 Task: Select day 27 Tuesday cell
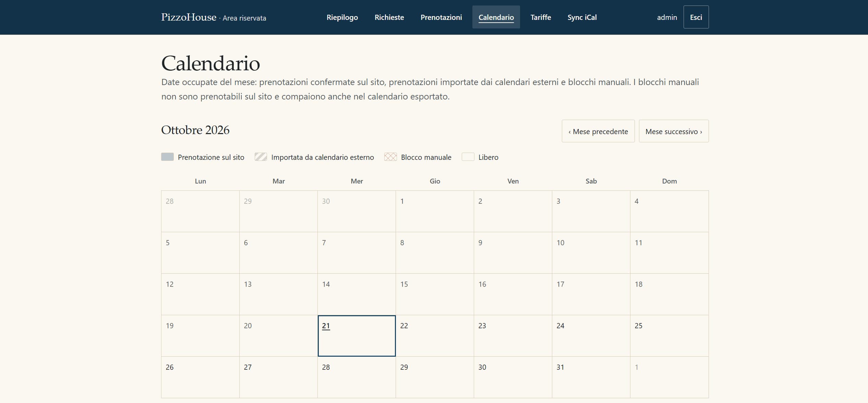coord(278,377)
